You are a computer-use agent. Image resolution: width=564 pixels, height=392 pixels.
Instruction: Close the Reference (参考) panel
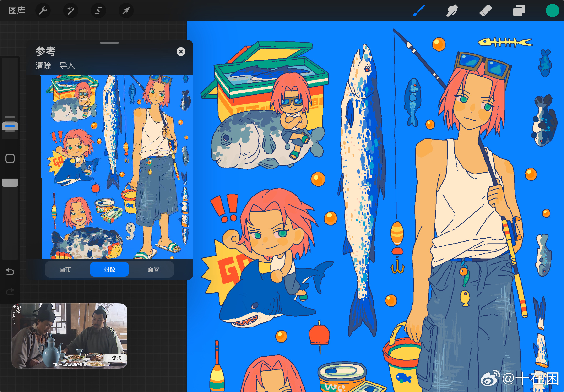point(181,52)
